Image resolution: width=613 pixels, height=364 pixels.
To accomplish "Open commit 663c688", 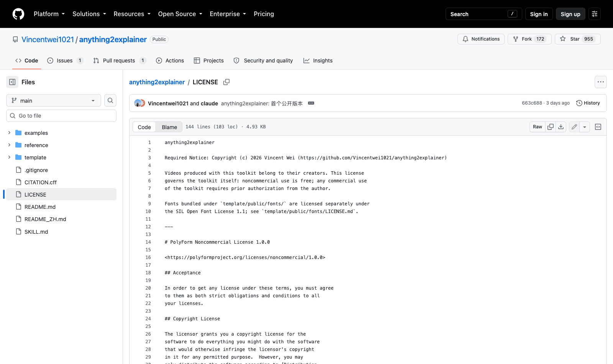I will 532,103.
